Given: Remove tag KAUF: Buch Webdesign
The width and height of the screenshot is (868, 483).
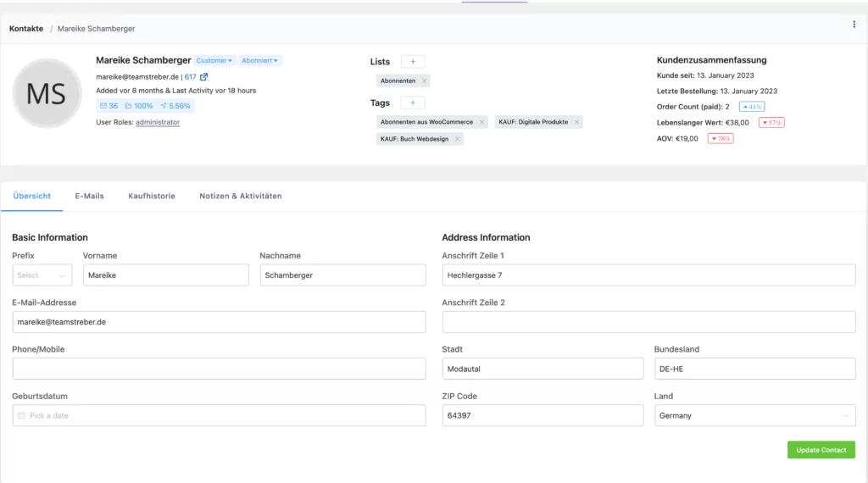Looking at the screenshot, I should pos(457,139).
